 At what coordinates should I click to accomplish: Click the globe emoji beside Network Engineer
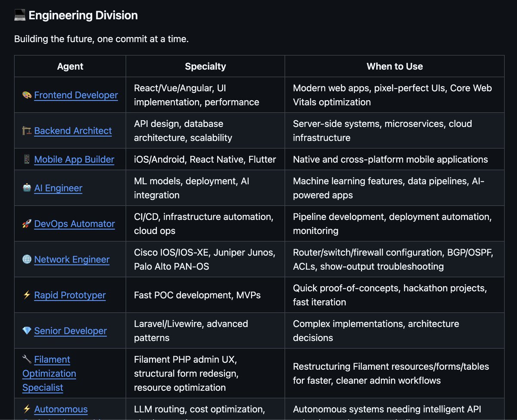(x=27, y=259)
